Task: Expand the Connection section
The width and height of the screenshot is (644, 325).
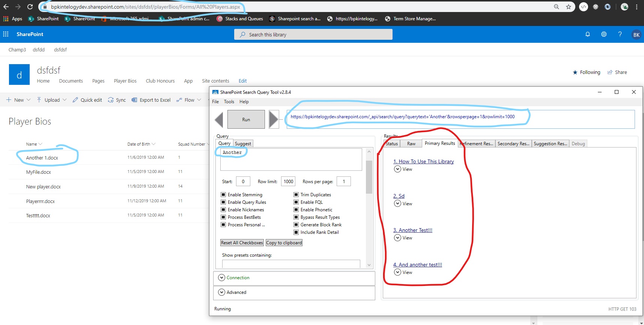Action: (x=221, y=278)
